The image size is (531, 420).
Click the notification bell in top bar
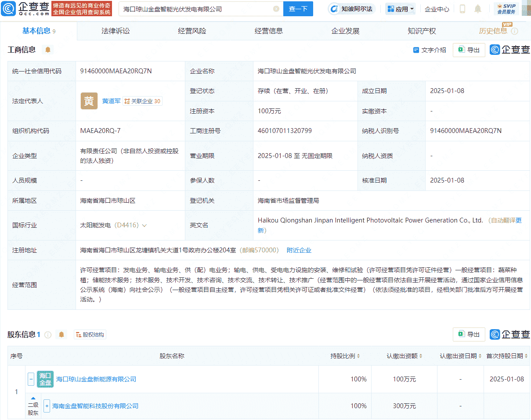pos(477,8)
